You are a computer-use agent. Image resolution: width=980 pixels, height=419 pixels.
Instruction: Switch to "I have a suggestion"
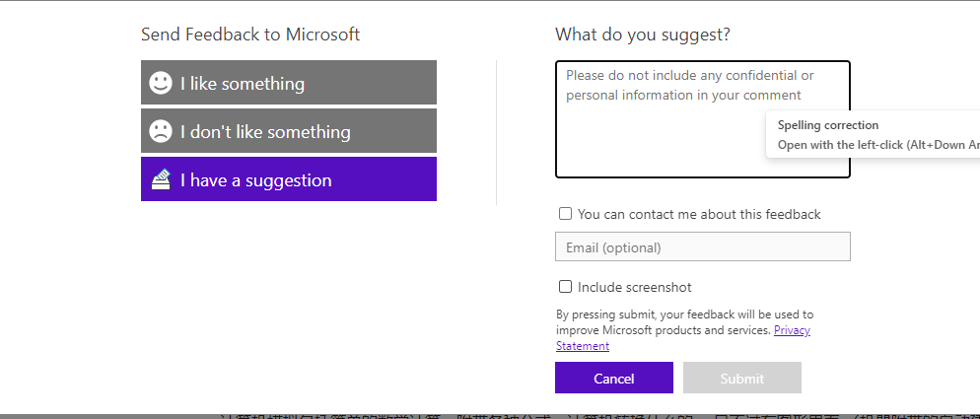click(x=289, y=179)
